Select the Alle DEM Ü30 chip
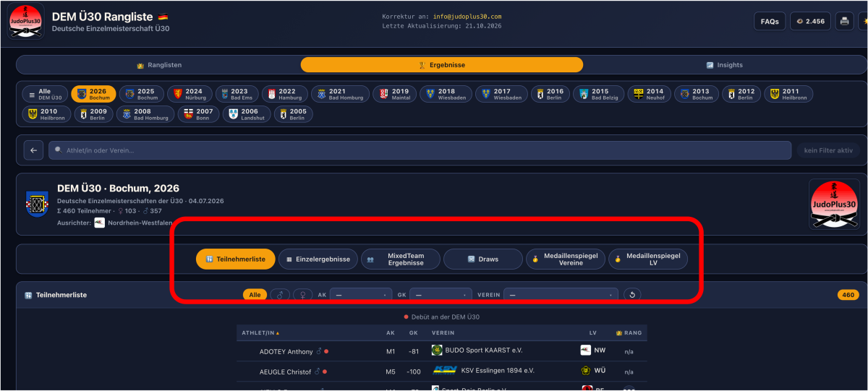 click(45, 94)
